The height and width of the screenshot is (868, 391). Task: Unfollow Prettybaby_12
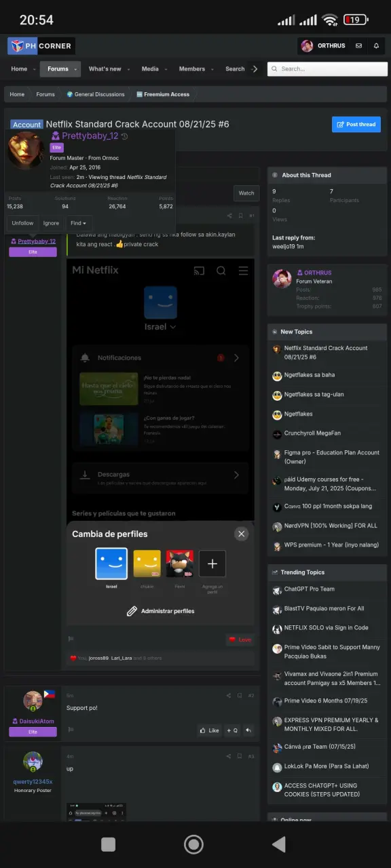22,223
